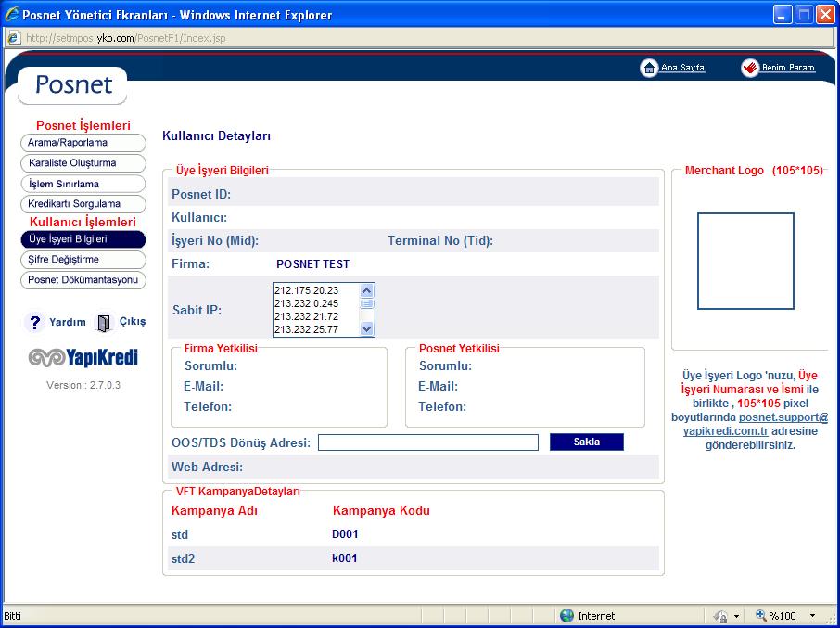Click the Version : 2.7.0.3 text
Image resolution: width=840 pixels, height=628 pixels.
(83, 385)
